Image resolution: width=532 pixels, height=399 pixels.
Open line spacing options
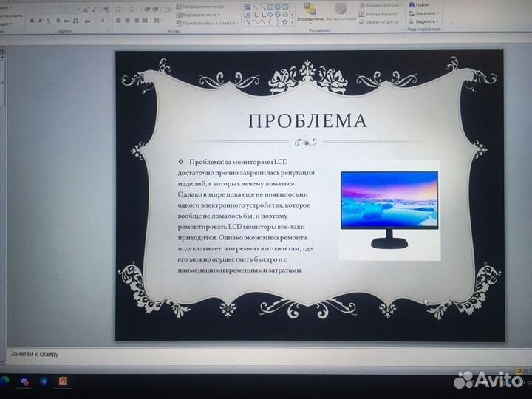pyautogui.click(x=168, y=10)
